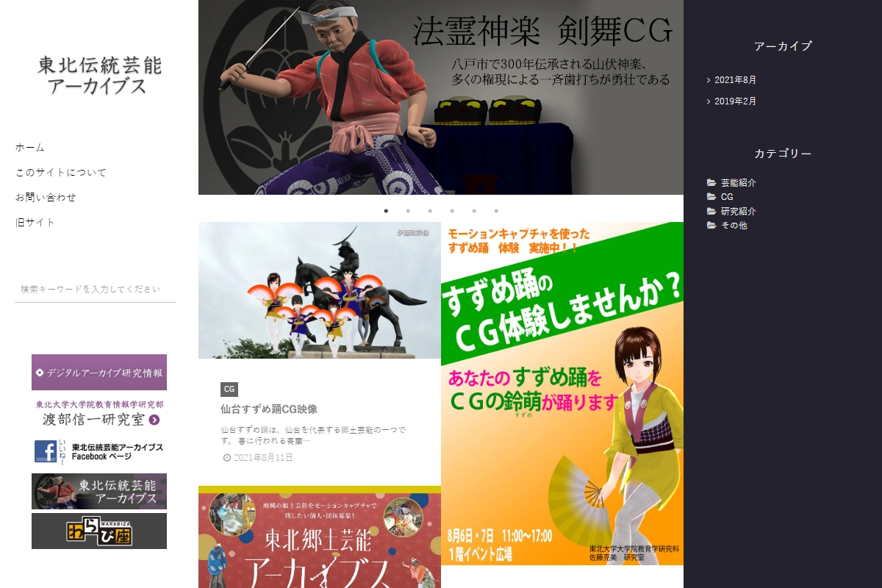
Task: Go to ホーム in the side menu
Action: (x=30, y=148)
